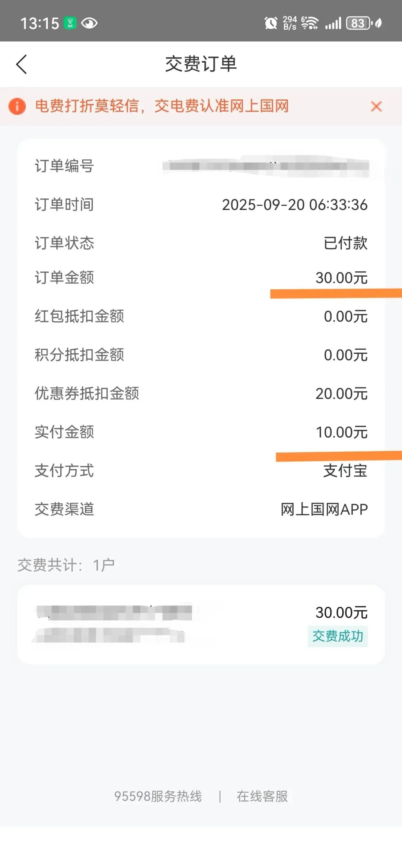402x868 pixels.
Task: Tap the 交费订单 page title
Action: tap(201, 64)
